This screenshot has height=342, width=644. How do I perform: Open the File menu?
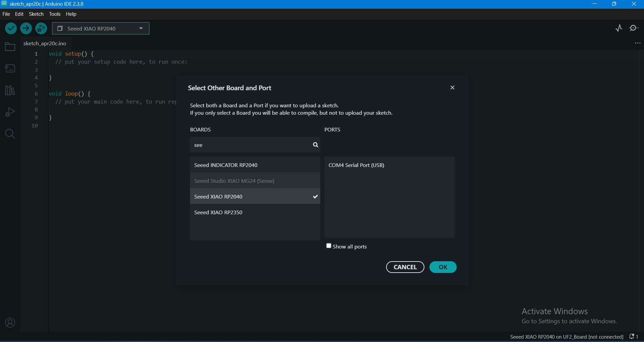tap(6, 14)
